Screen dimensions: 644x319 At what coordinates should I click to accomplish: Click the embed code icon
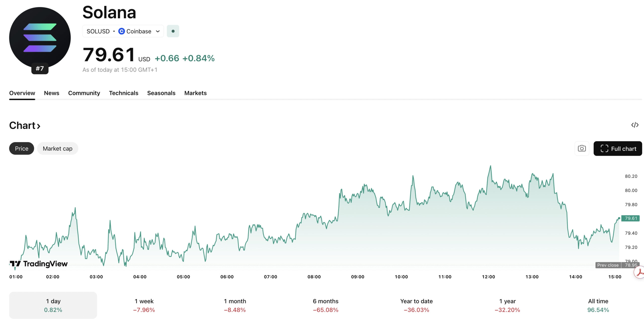tap(635, 125)
